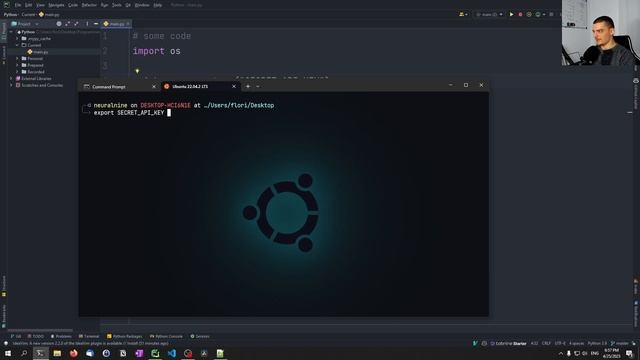Close the main.py editor tab
The width and height of the screenshot is (640, 360).
point(128,24)
